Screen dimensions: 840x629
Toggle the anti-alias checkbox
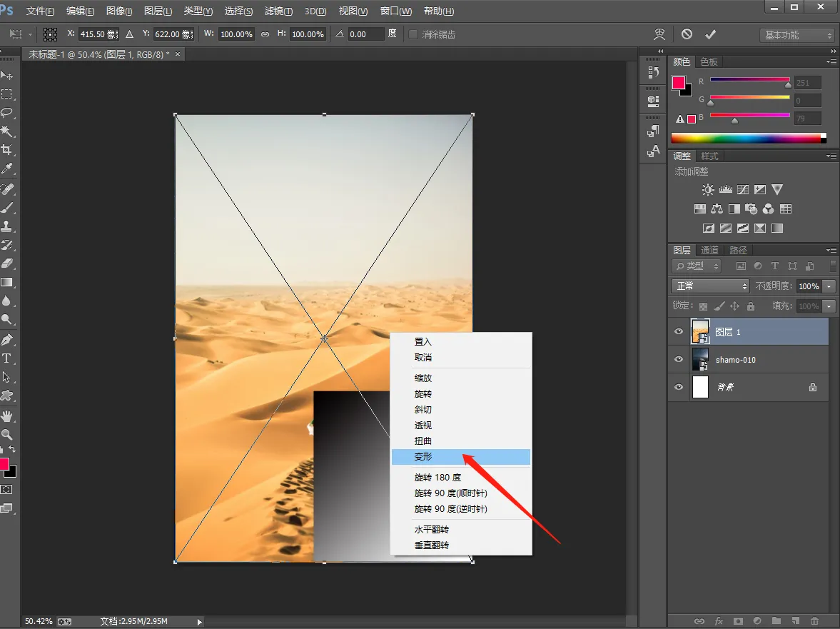click(x=413, y=34)
